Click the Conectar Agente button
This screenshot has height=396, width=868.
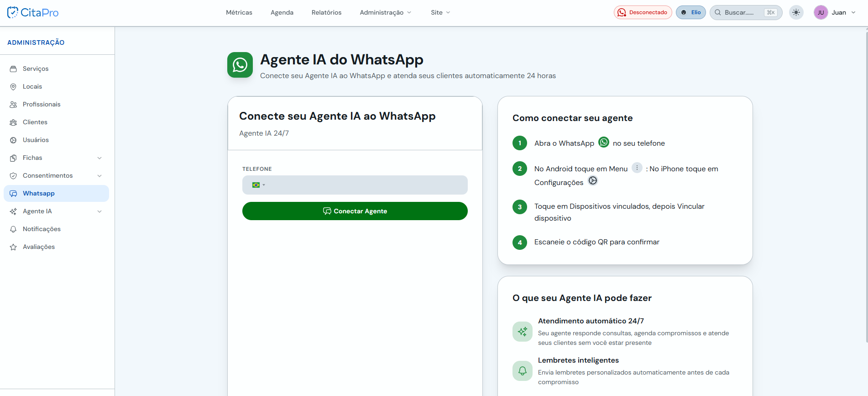355,211
